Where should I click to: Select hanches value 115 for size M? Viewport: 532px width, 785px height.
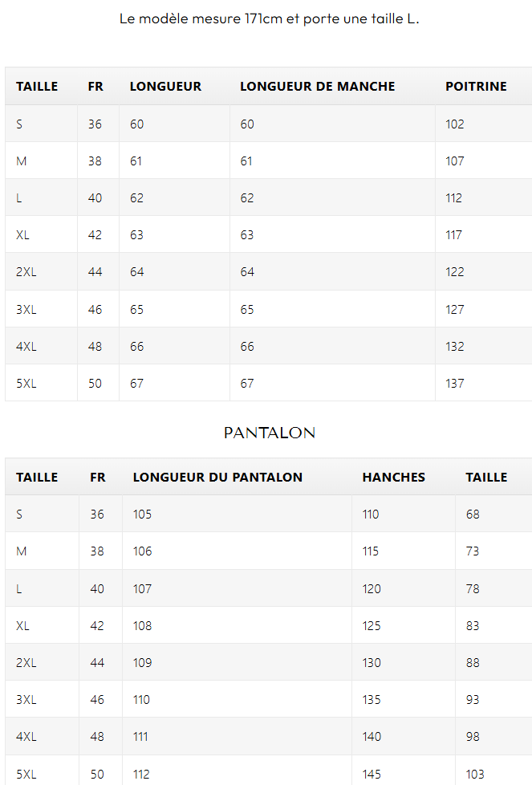370,551
